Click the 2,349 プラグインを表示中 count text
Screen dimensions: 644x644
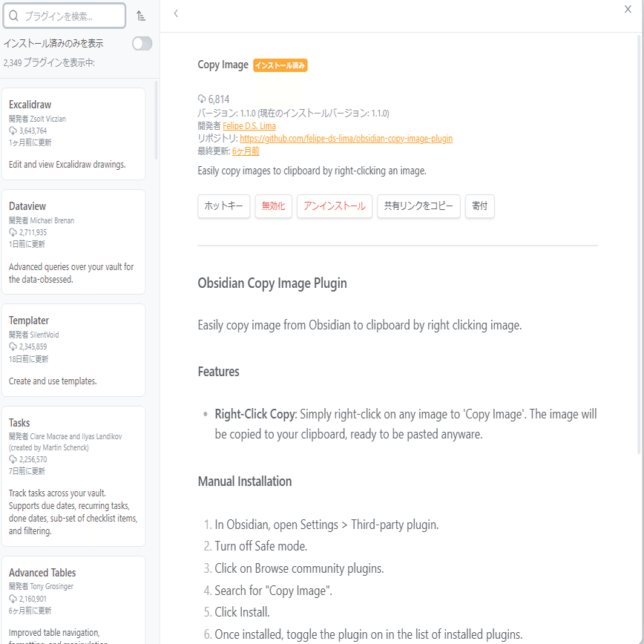[49, 63]
